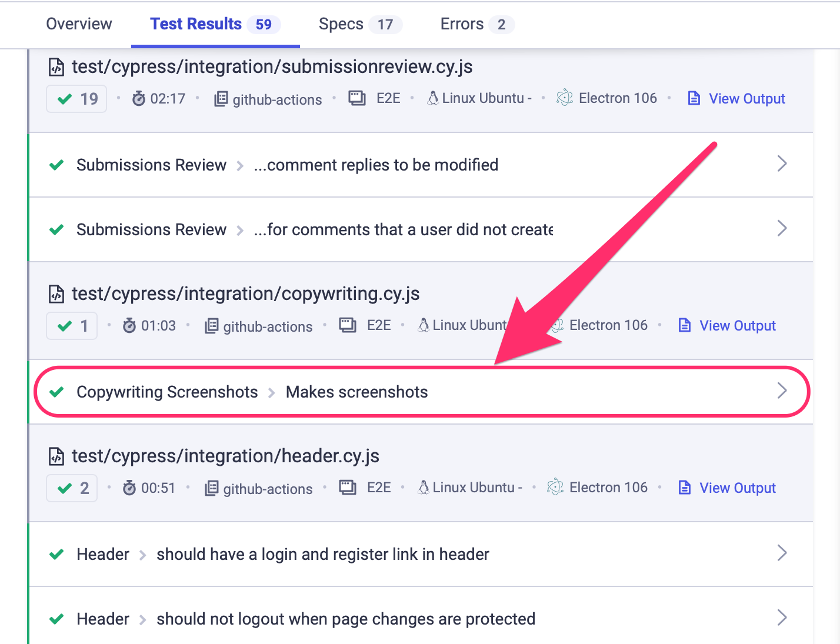This screenshot has height=644, width=840.
Task: Click the green check on the Makes screenshots test
Action: [x=56, y=392]
